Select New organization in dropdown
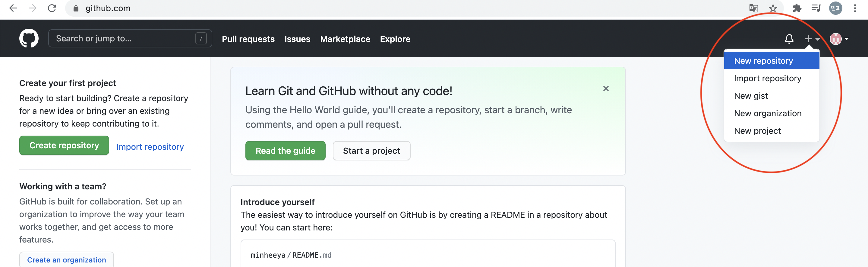 pyautogui.click(x=768, y=114)
